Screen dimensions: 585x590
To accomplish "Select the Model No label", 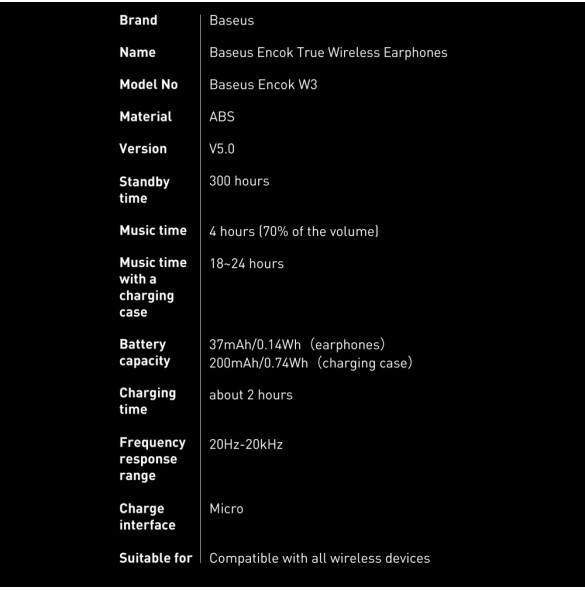I will tap(148, 85).
